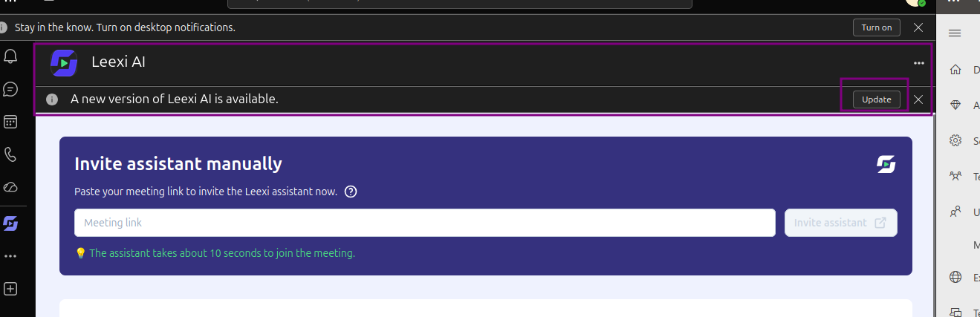Open the Activity bell in left rail

click(10, 57)
